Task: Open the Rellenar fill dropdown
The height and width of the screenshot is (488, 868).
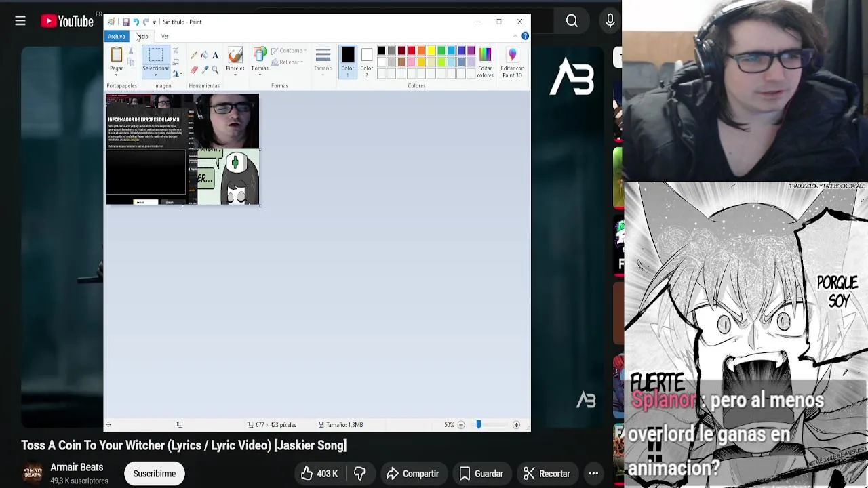Action: [288, 62]
